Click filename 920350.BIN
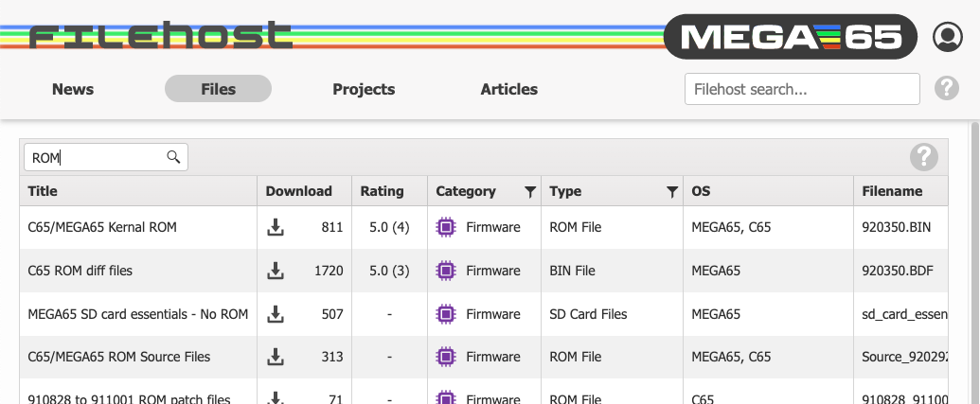 896,227
